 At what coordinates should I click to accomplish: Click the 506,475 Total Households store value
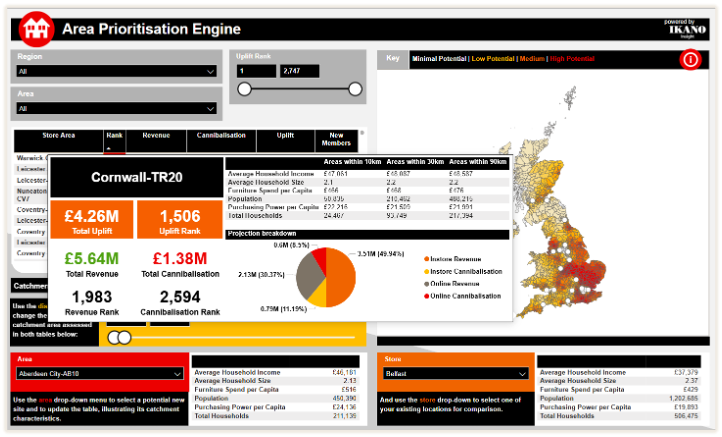pyautogui.click(x=686, y=416)
